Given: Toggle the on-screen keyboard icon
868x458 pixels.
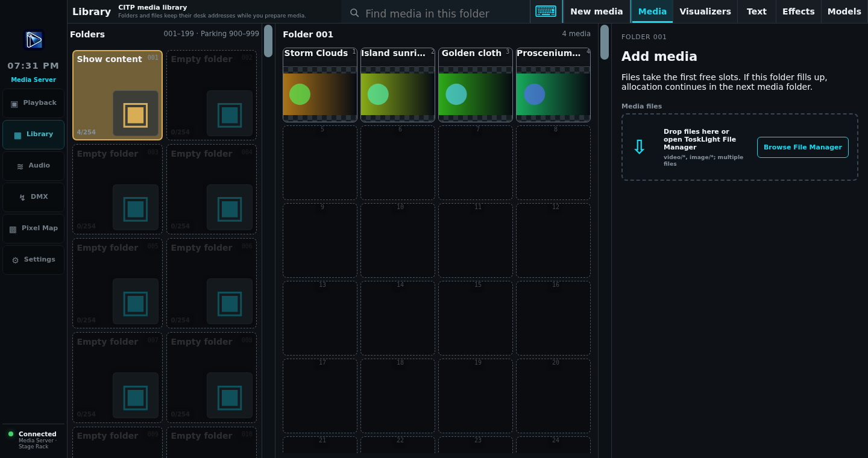Looking at the screenshot, I should click(546, 11).
